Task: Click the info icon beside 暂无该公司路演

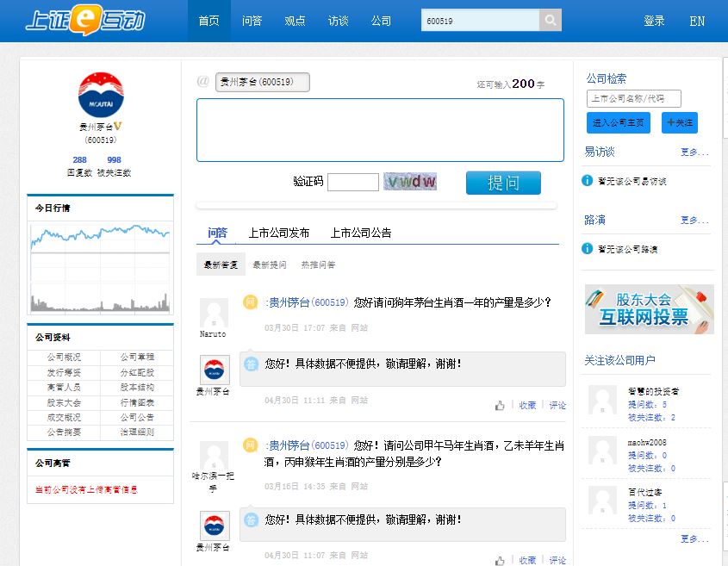Action: click(x=588, y=249)
